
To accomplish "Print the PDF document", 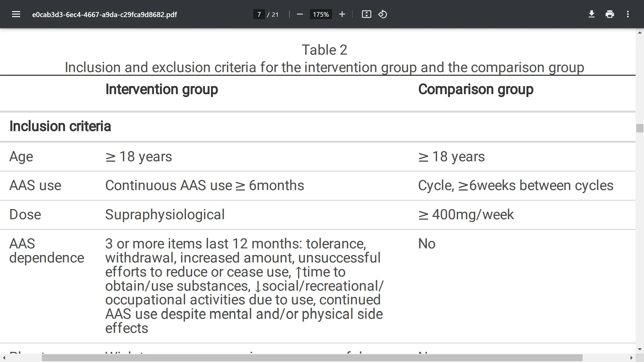I will (x=610, y=14).
